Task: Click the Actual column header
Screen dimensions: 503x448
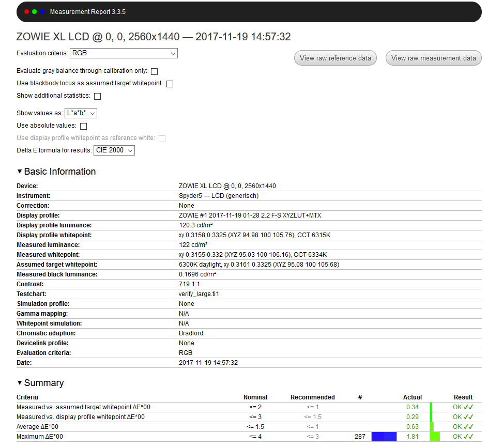Action: pos(412,397)
